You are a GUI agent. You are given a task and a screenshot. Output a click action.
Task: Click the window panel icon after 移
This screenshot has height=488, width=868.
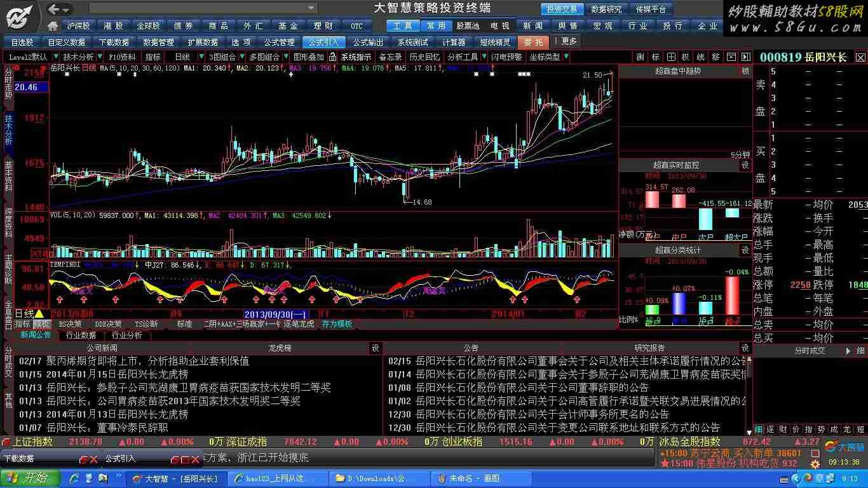731,57
